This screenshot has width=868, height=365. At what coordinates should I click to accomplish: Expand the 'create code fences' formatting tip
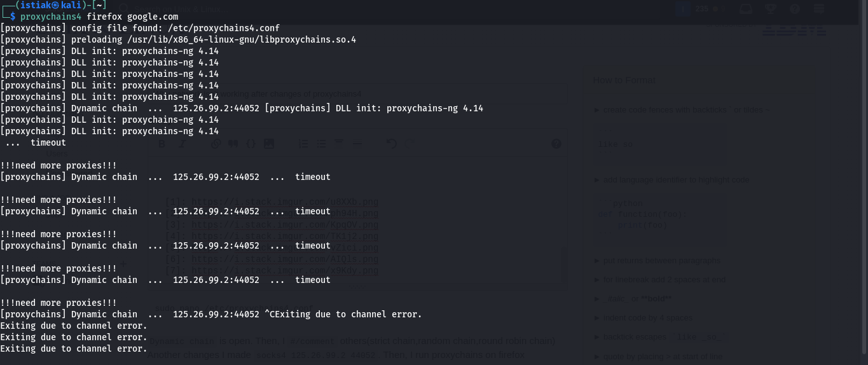[x=682, y=110]
